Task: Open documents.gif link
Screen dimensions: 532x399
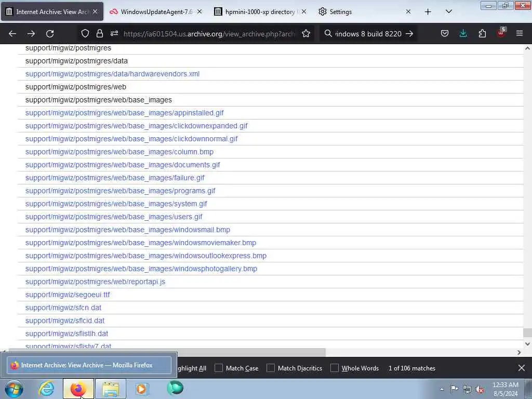Action: click(x=123, y=165)
